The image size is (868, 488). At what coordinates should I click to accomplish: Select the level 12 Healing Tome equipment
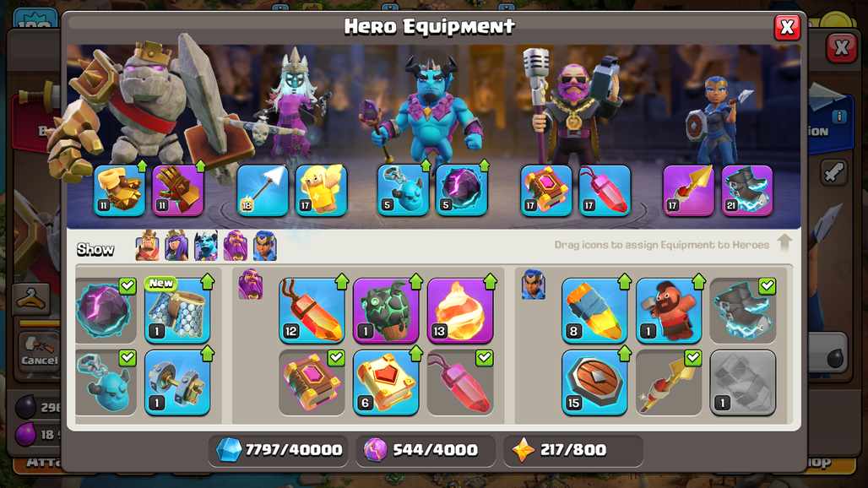312,311
